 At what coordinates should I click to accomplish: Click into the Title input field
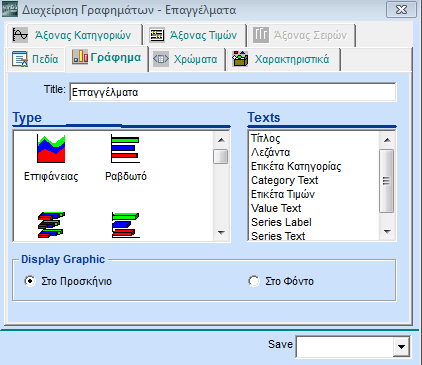[x=233, y=92]
